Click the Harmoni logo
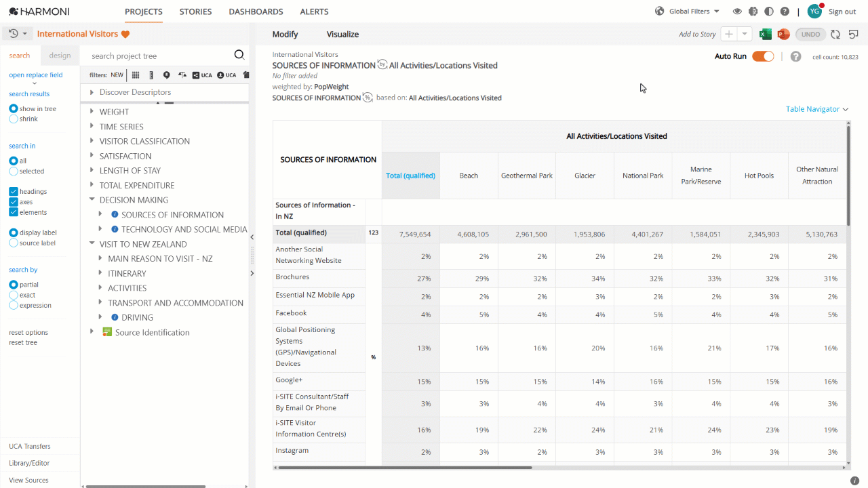Image resolution: width=868 pixels, height=488 pixels. (x=39, y=12)
